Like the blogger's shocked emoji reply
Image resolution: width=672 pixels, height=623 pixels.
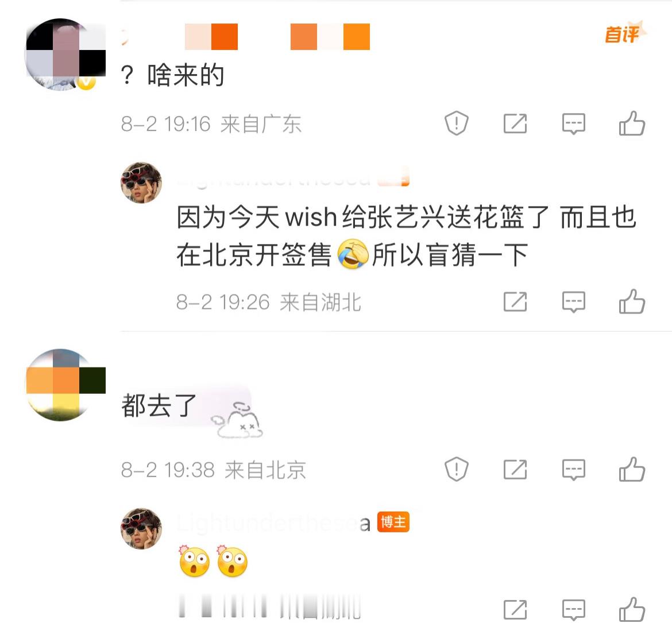tap(632, 609)
